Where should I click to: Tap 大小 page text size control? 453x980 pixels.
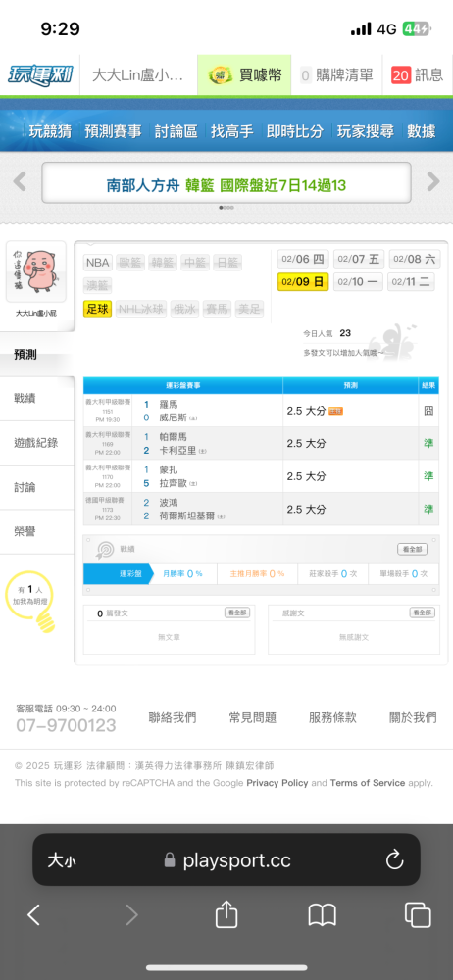point(62,860)
